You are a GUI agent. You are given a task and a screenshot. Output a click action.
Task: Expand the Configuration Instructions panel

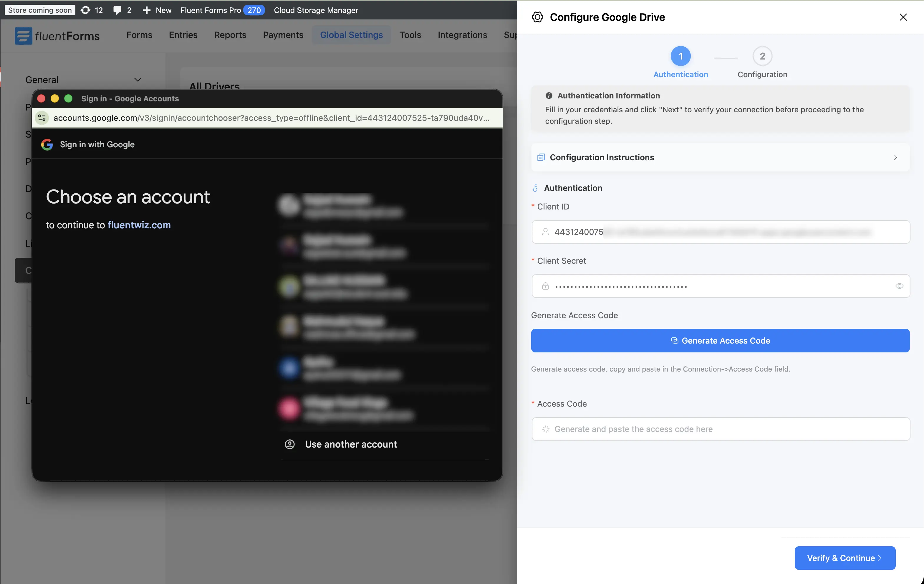pyautogui.click(x=895, y=157)
